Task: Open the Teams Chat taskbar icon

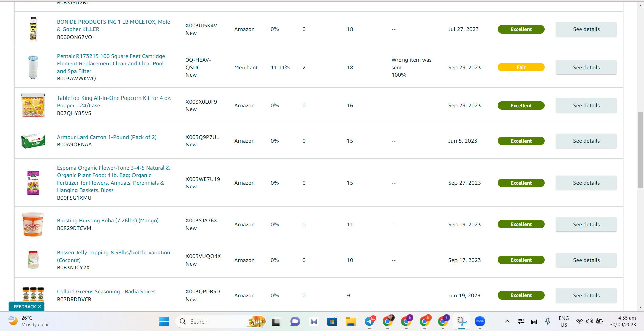Action: click(x=295, y=322)
